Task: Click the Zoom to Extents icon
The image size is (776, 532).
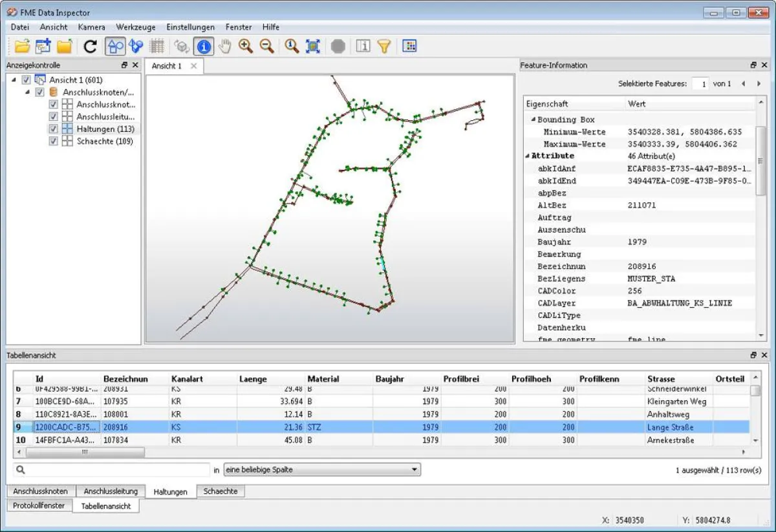Action: point(313,46)
